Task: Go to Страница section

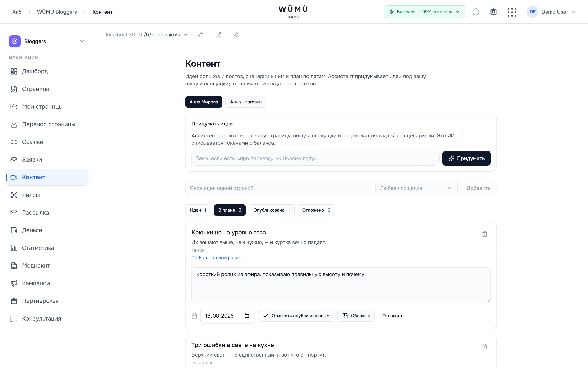Action: click(47, 89)
